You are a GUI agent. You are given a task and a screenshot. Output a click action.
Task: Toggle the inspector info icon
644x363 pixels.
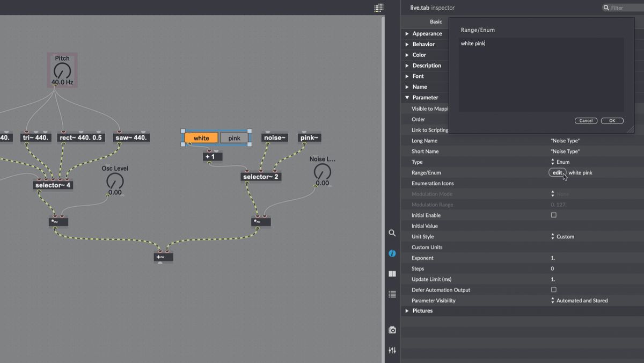pos(392,253)
